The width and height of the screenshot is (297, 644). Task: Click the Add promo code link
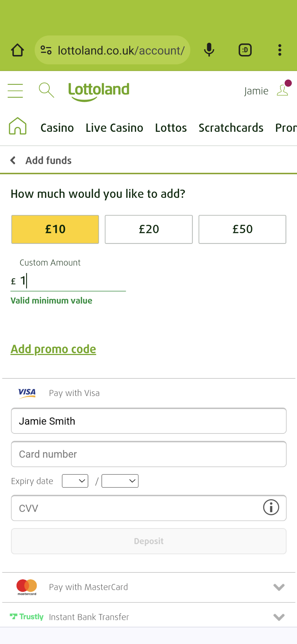coord(53,349)
